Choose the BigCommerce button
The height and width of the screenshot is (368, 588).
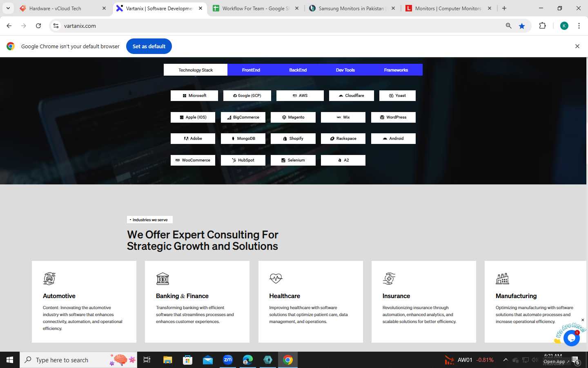[243, 117]
